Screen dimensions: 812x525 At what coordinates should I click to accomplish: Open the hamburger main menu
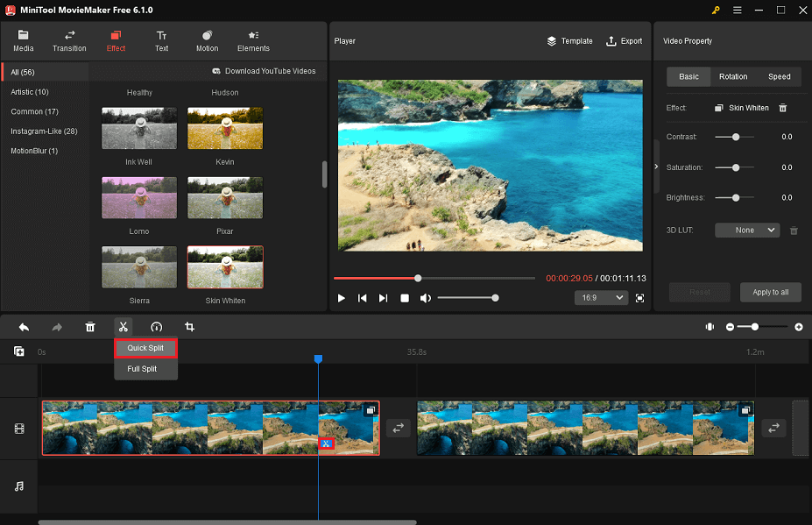point(737,11)
